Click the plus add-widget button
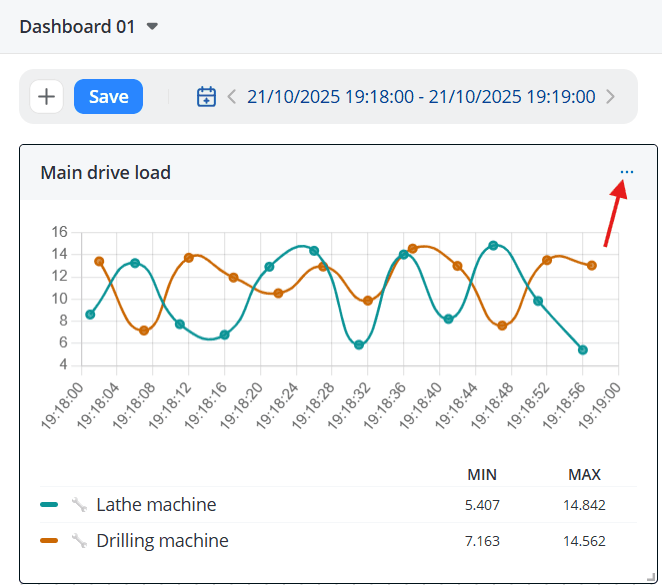 46,97
